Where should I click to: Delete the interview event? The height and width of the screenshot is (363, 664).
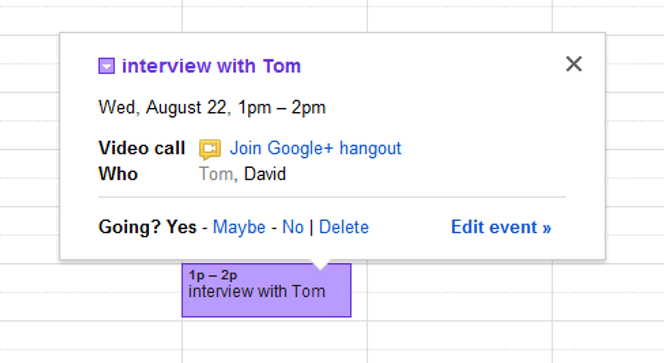pyautogui.click(x=344, y=227)
